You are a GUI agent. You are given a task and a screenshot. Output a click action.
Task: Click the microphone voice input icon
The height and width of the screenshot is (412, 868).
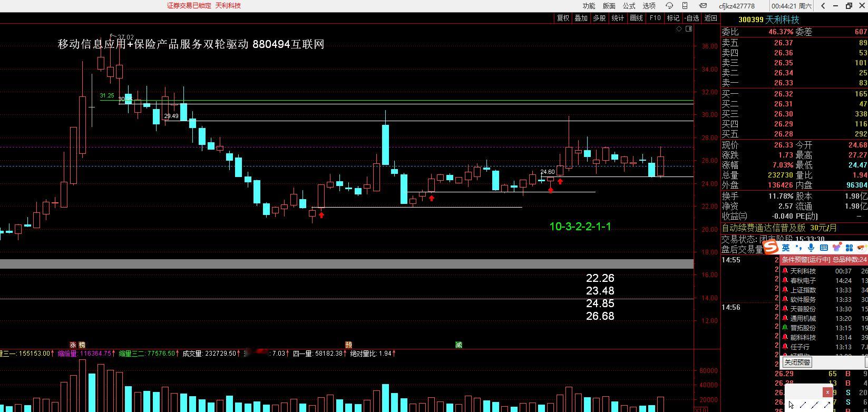[812, 248]
